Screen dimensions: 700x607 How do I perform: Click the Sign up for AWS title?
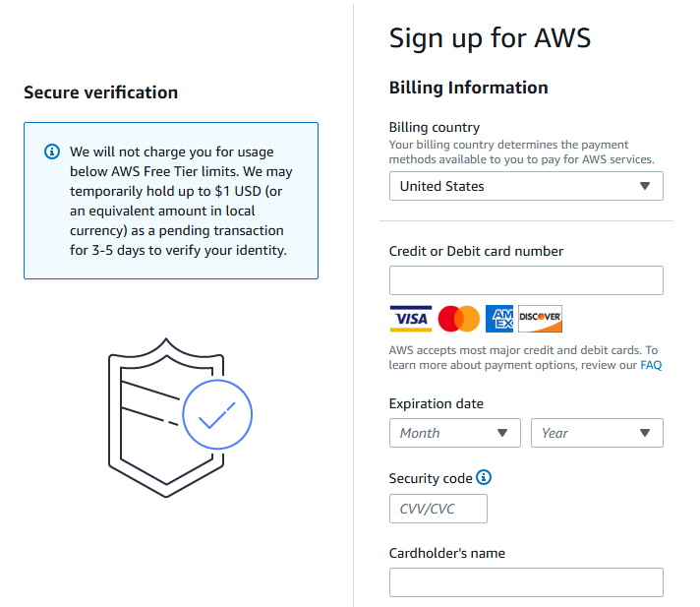(490, 38)
